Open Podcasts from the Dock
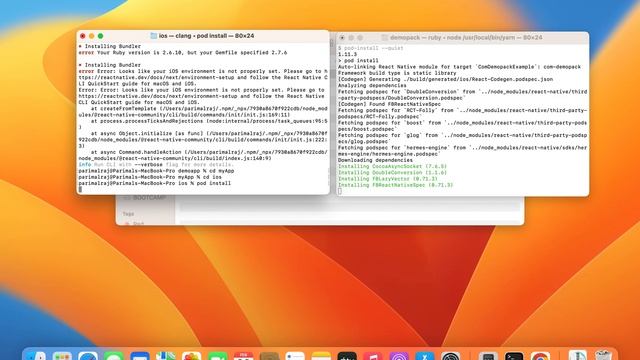 [399, 356]
